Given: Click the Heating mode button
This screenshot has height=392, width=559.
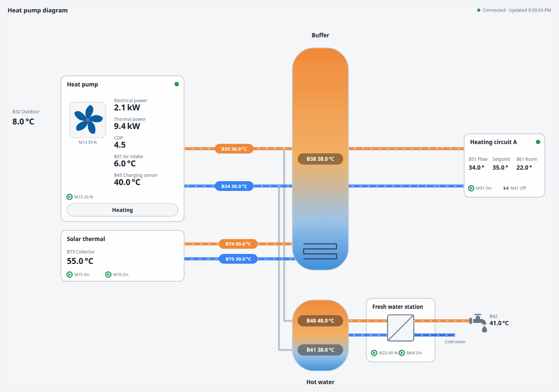Looking at the screenshot, I should (x=123, y=210).
